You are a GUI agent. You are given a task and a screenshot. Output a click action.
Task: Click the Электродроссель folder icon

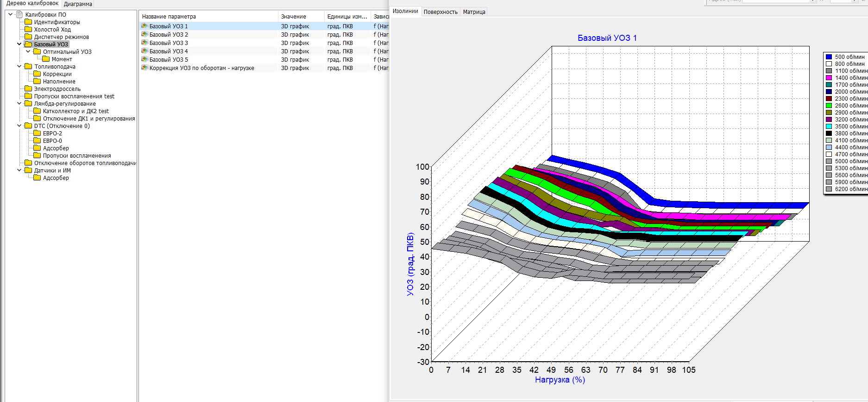coord(28,89)
